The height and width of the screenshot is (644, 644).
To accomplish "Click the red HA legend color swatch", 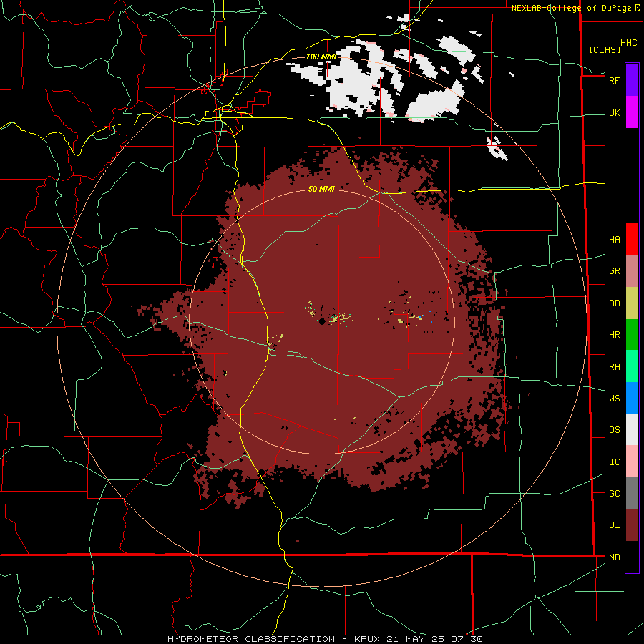I will (x=632, y=239).
